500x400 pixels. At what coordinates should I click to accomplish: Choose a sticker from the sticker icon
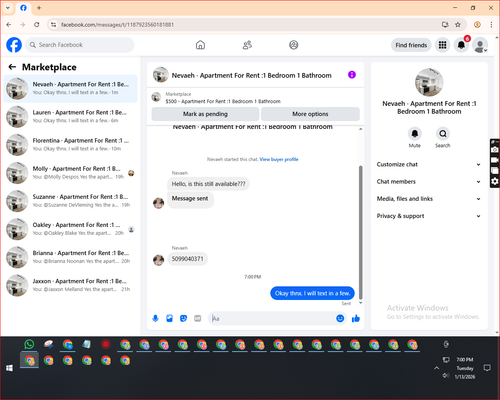(183, 318)
